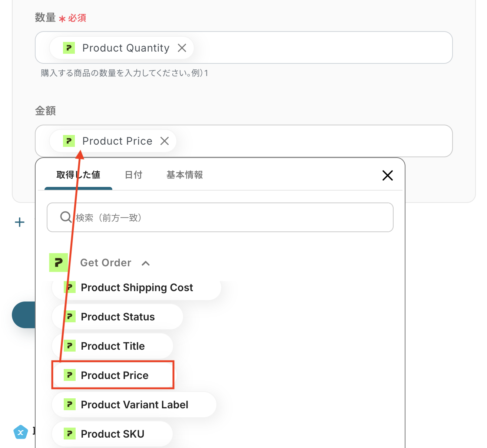The image size is (487, 448).
Task: Remove the Product Quantity chip
Action: [182, 48]
